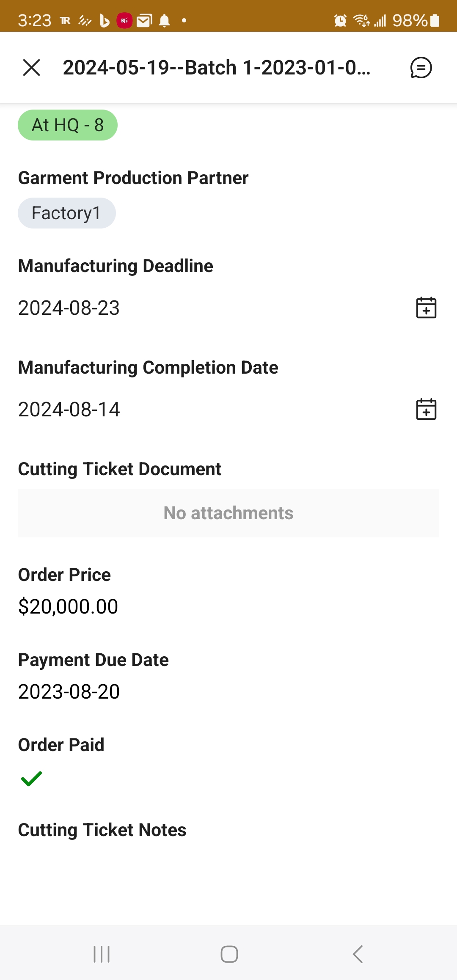The width and height of the screenshot is (457, 980).
Task: Tap the notification bell status icon
Action: click(165, 20)
